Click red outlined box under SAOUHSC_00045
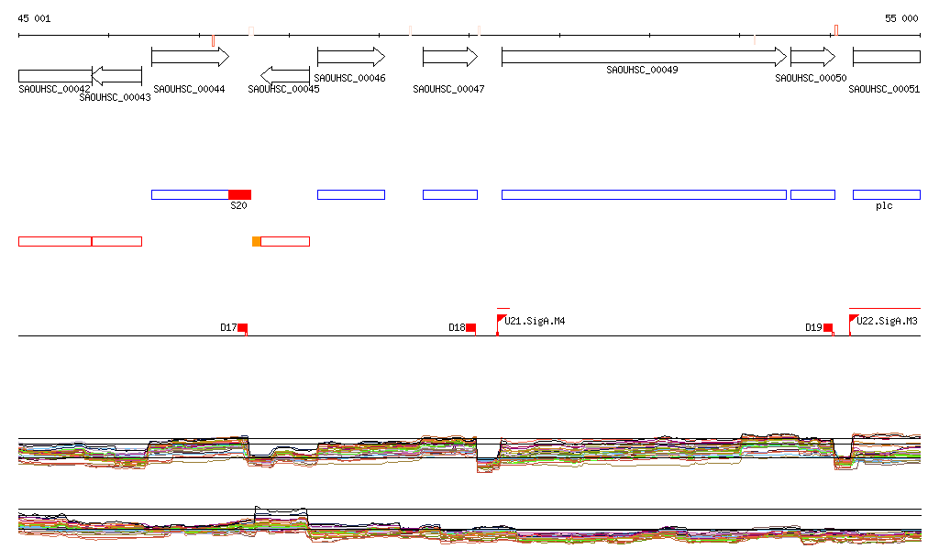The image size is (939, 560). 285,242
